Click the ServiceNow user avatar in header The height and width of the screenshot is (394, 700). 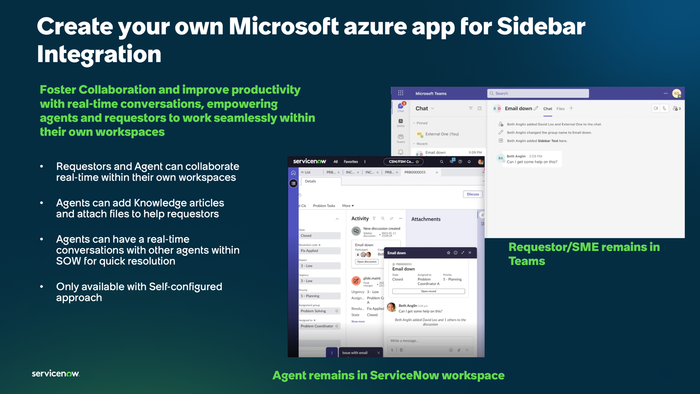pyautogui.click(x=480, y=162)
